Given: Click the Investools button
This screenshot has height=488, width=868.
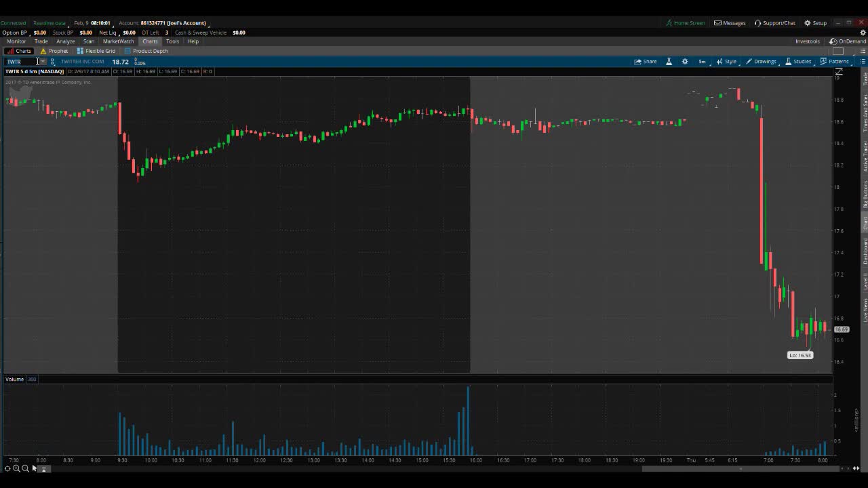Looking at the screenshot, I should (x=807, y=41).
